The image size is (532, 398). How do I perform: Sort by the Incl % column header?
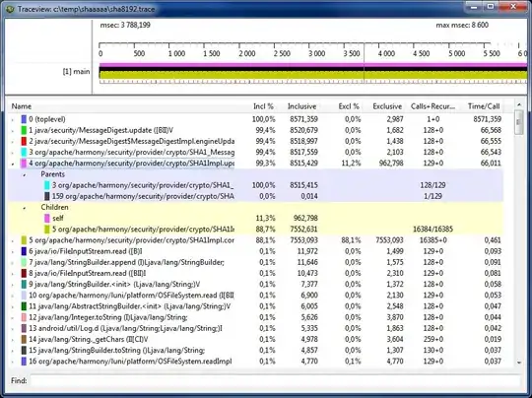point(263,106)
